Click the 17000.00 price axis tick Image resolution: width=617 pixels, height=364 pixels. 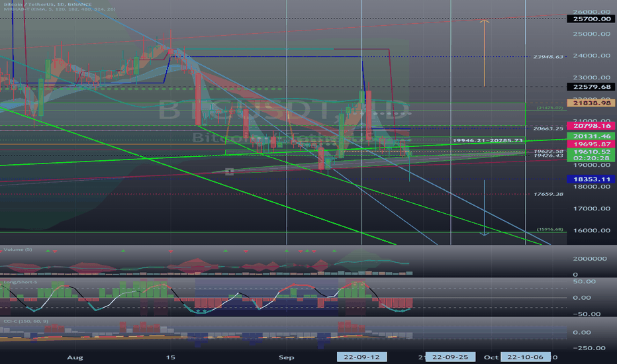(x=591, y=209)
